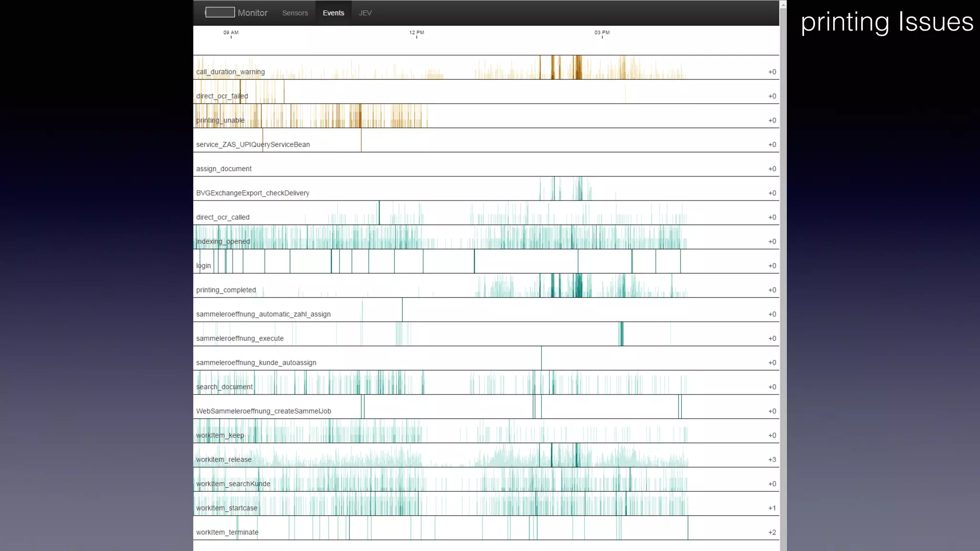
Task: Click the service_ZAS_UPIQueryServiceBean label
Action: [x=253, y=144]
